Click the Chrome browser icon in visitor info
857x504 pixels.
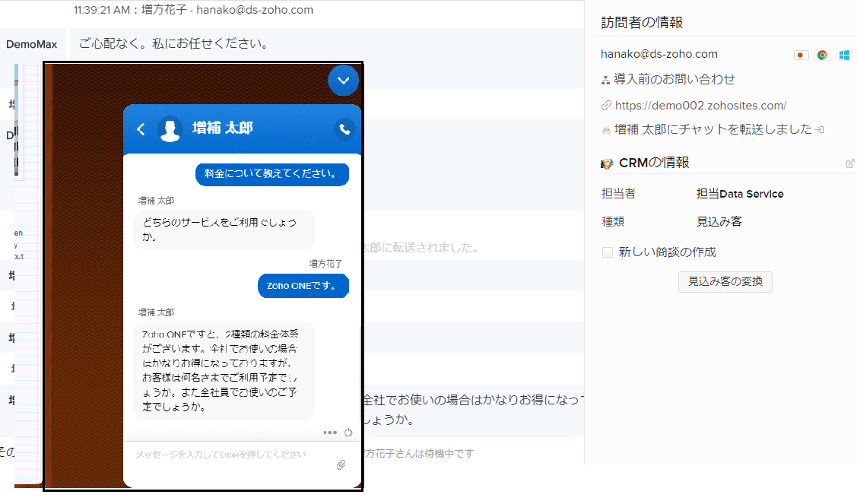click(x=822, y=55)
